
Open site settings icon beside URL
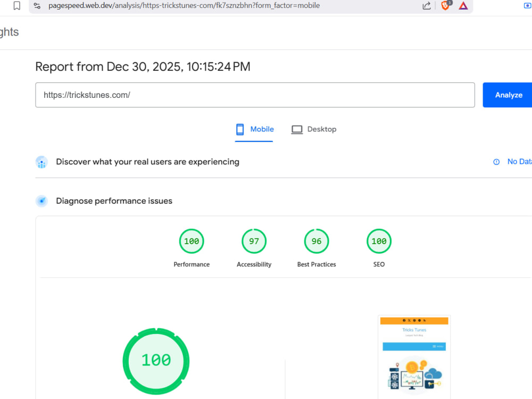(37, 5)
